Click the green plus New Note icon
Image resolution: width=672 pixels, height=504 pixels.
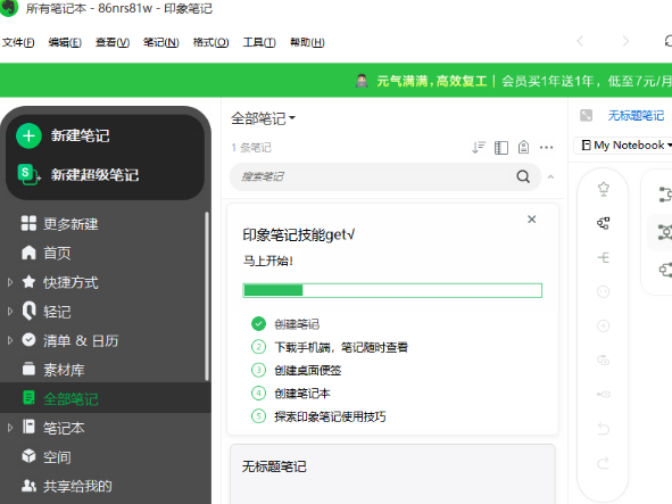coord(29,136)
